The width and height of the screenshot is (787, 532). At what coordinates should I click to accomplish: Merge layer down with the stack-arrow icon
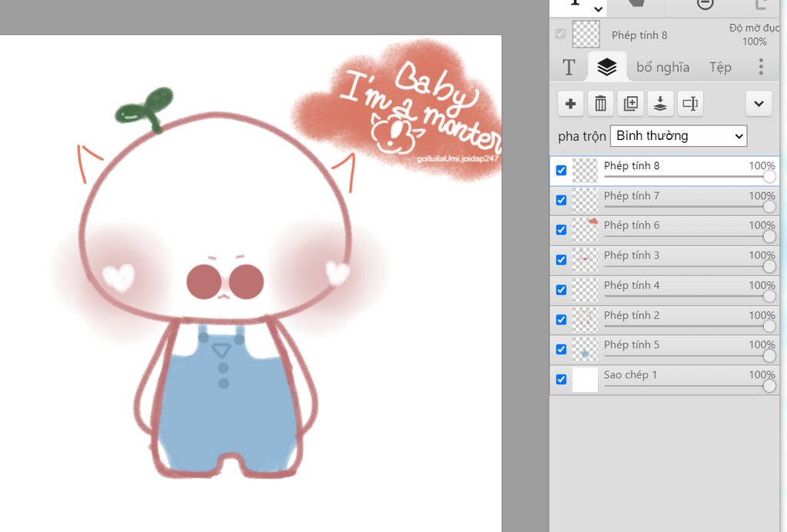(x=660, y=104)
